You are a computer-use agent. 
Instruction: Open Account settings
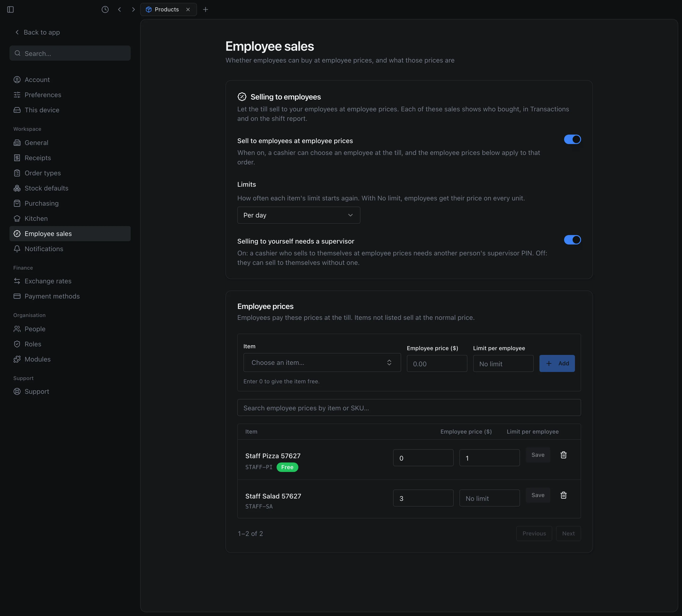click(x=70, y=80)
